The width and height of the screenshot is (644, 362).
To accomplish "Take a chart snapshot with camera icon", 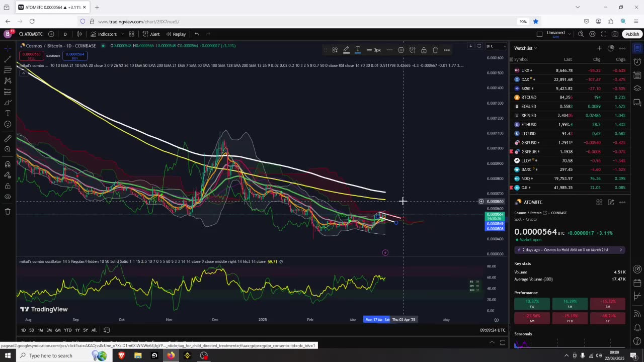I will coord(615,34).
